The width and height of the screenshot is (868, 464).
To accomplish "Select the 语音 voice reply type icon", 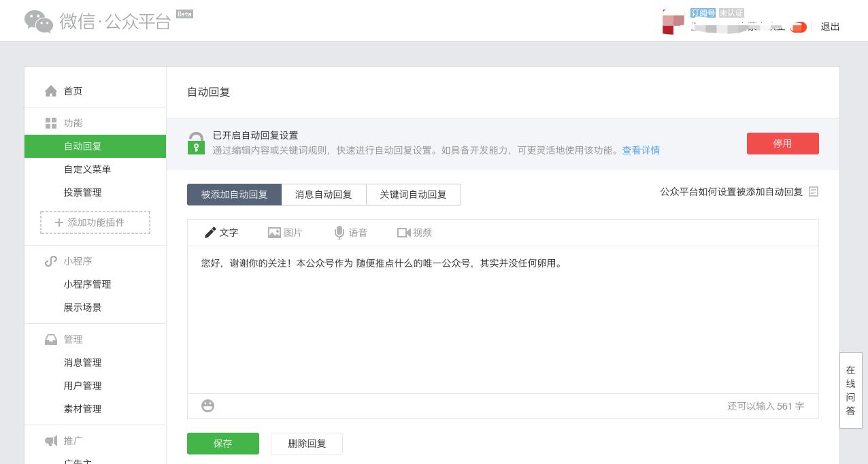I will point(339,233).
